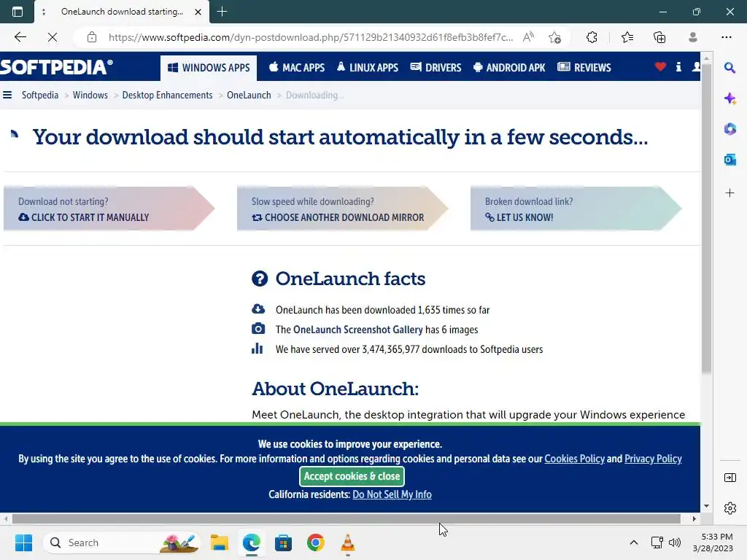Open the profile avatar icon
Viewport: 747px width, 560px height.
coord(693,37)
